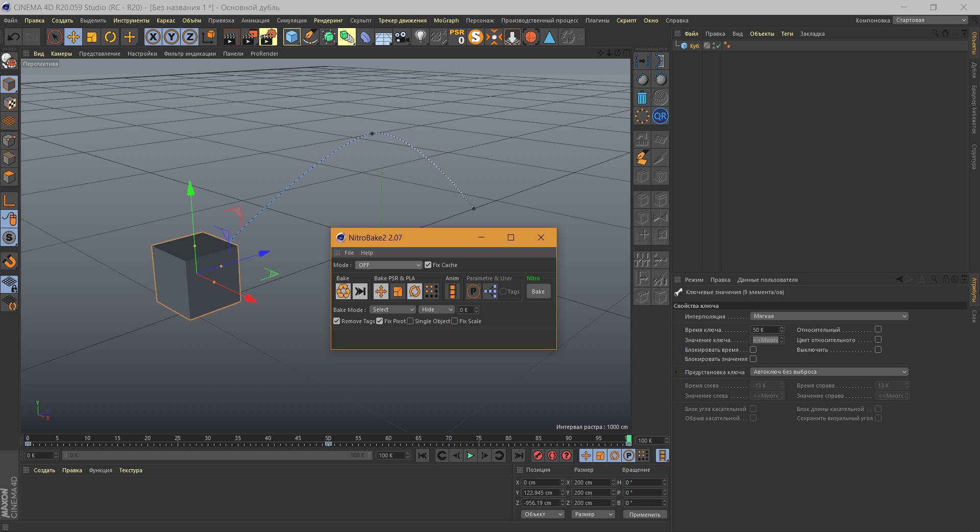Enable Fix Scale checkbox
The image size is (980, 532).
coord(454,321)
